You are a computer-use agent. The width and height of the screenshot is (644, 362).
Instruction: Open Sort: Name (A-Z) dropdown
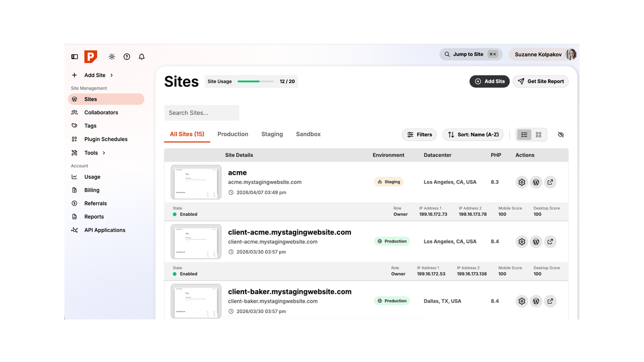point(473,135)
